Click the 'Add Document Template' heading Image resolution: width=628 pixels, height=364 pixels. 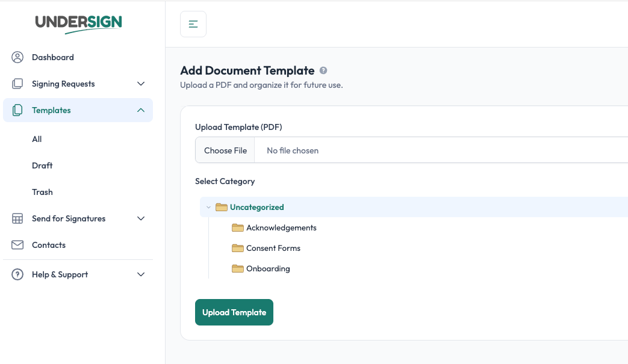coord(247,70)
